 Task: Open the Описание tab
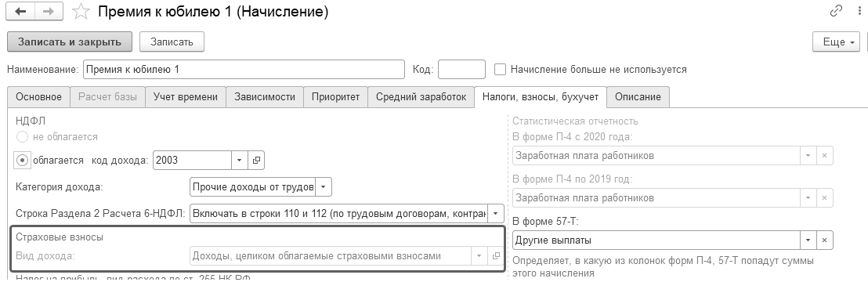point(638,97)
